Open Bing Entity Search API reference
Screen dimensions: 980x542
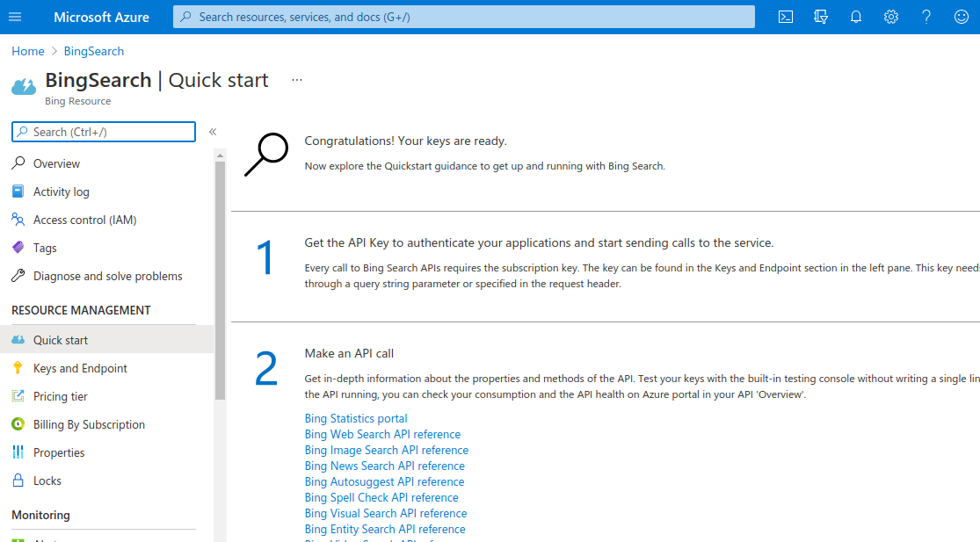[385, 529]
